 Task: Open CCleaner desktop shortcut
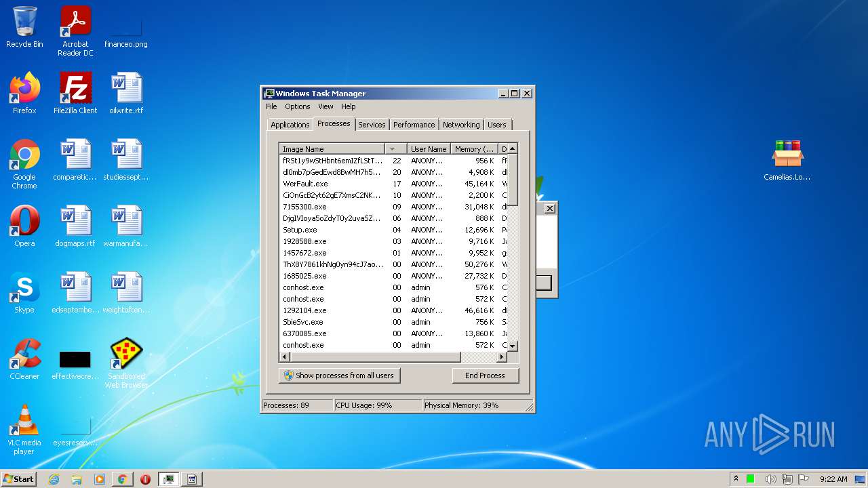(24, 359)
